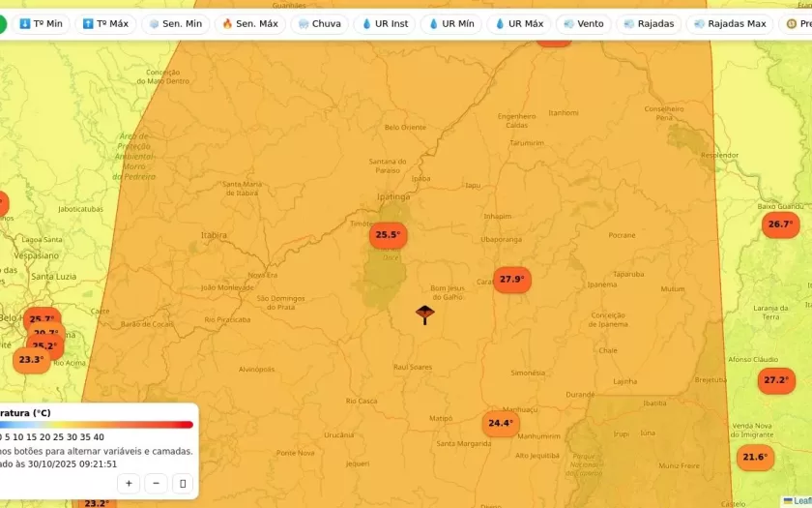Click the storm alert marker near Bom Jesus do Galho
812x508 pixels.
(x=424, y=314)
